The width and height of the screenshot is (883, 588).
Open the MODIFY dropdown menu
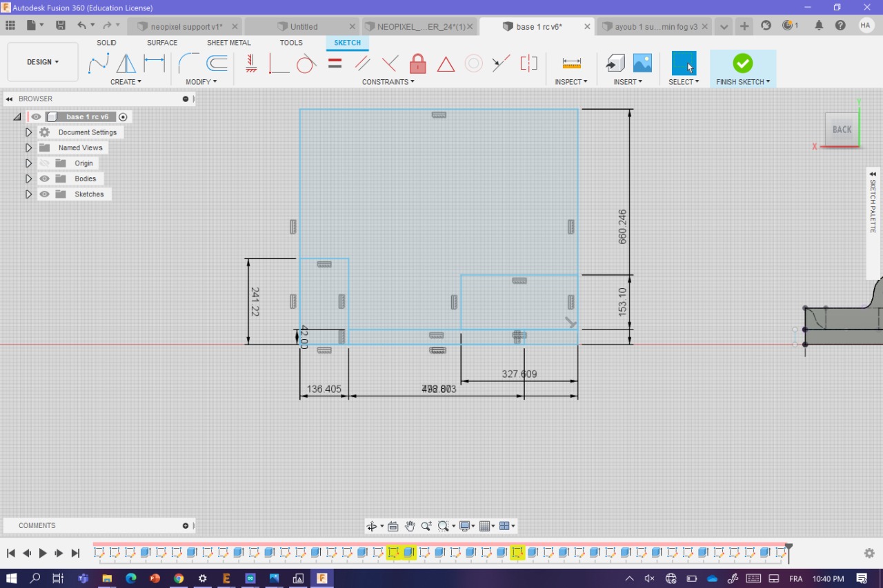(201, 82)
